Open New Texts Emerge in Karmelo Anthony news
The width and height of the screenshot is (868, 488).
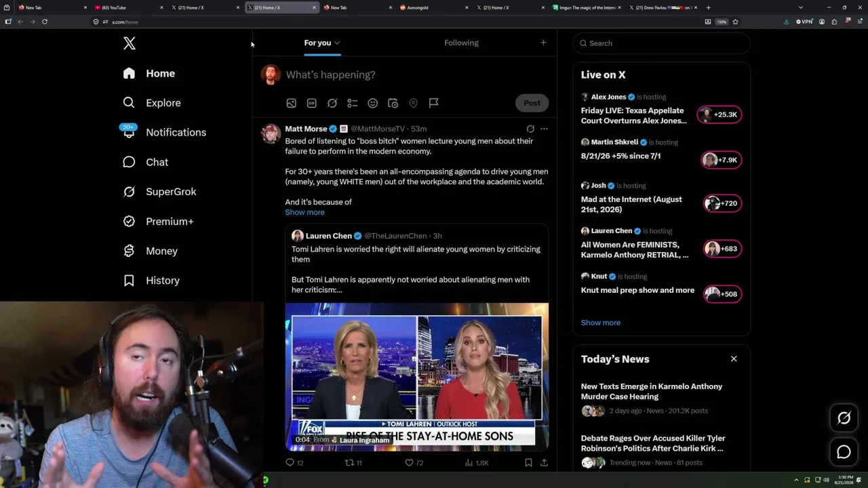(x=652, y=391)
